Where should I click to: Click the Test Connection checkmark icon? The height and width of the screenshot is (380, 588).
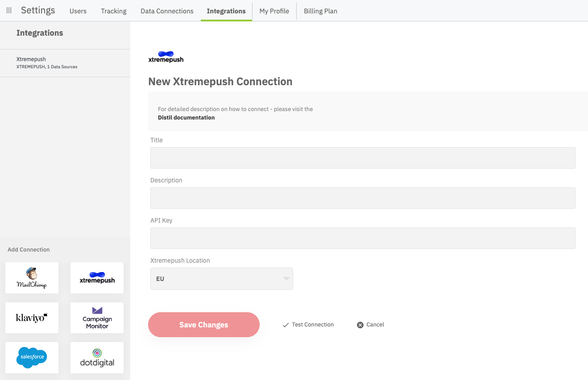pyautogui.click(x=286, y=325)
